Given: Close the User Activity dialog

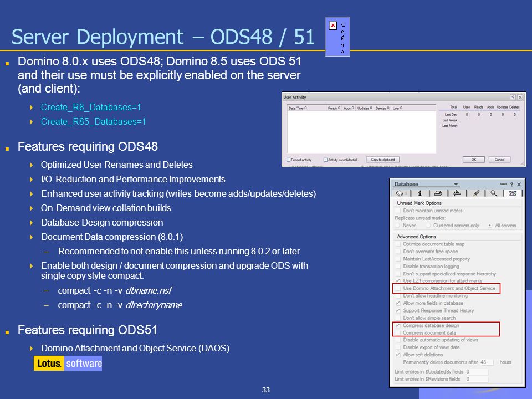Looking at the screenshot, I should [x=520, y=97].
